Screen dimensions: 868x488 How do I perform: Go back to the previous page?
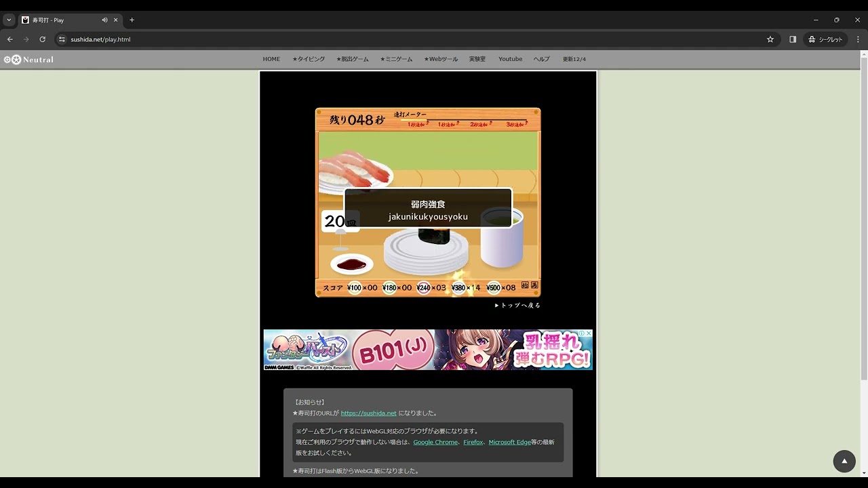[x=10, y=39]
